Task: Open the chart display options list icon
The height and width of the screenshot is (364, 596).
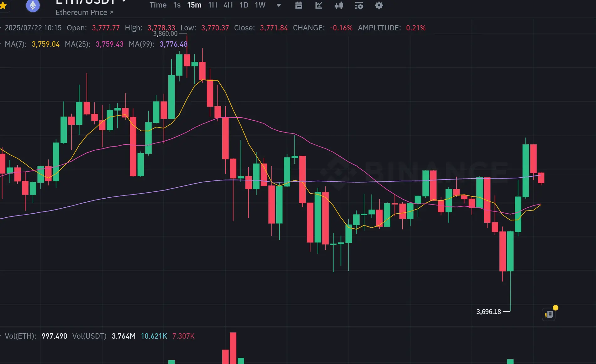Action: click(x=359, y=5)
